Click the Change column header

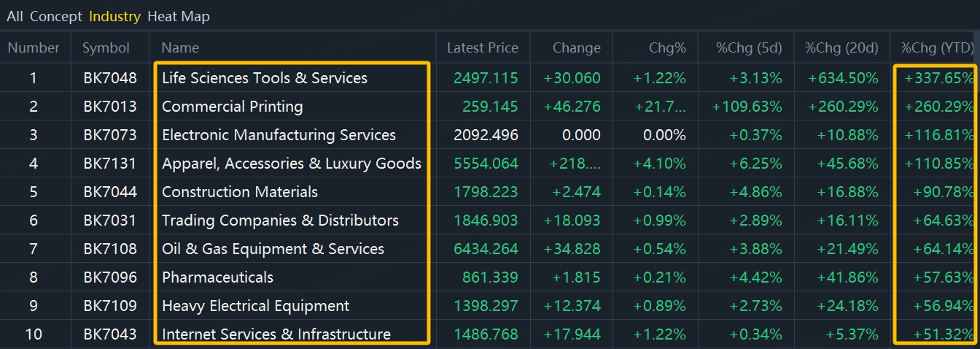coord(576,48)
